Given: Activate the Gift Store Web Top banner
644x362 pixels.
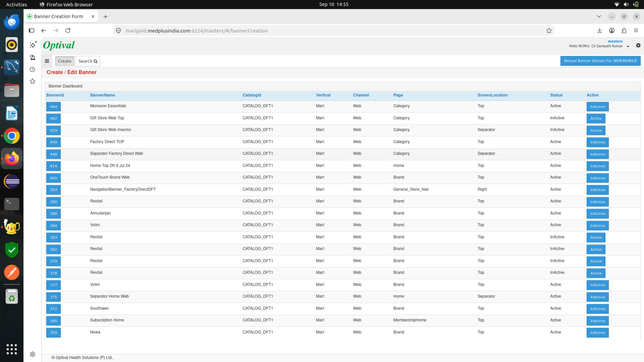Looking at the screenshot, I should tap(596, 118).
